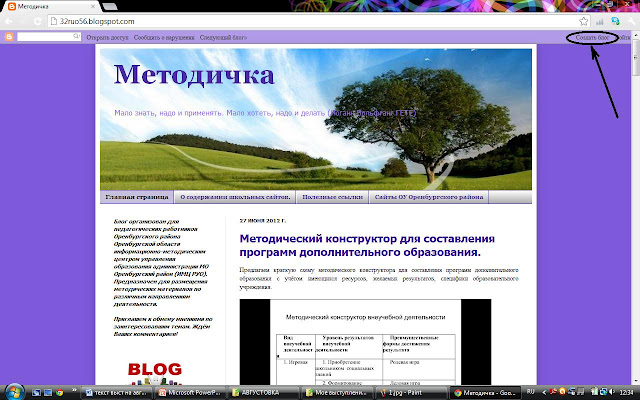The height and width of the screenshot is (400, 640).
Task: Show hidden tray icons arrow
Action: (x=544, y=392)
